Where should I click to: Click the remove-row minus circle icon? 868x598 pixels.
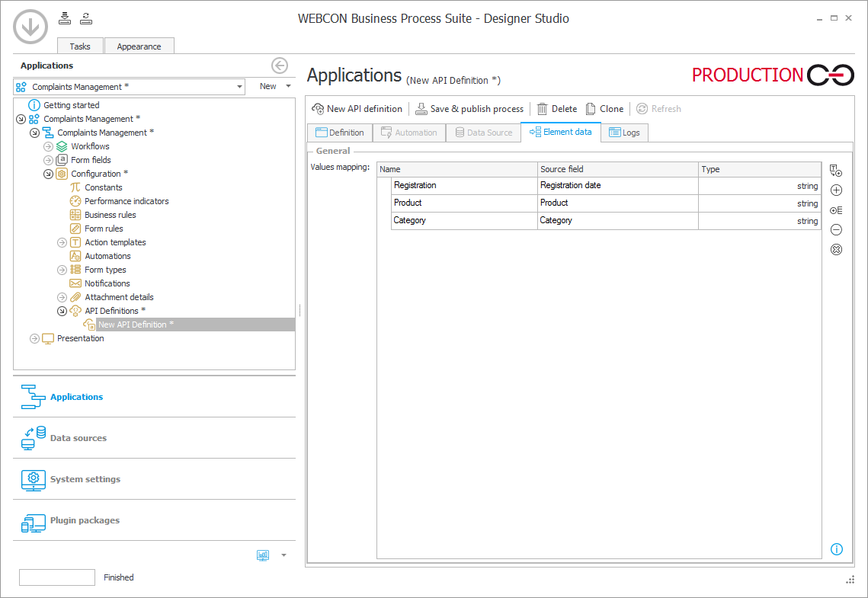coord(837,229)
